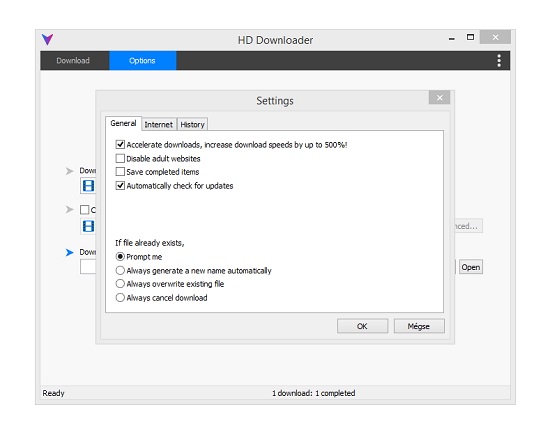Close the HD Downloader main window
The width and height of the screenshot is (550, 430).
pyautogui.click(x=495, y=37)
